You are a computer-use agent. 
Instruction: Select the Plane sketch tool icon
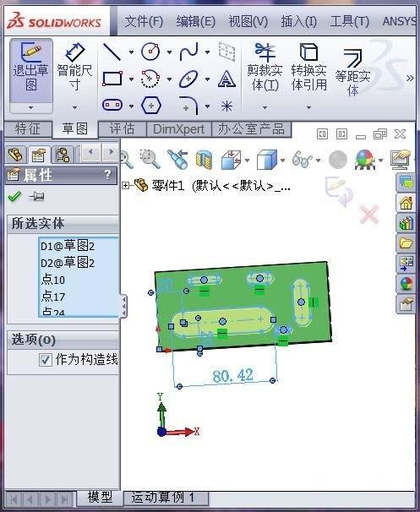pos(226,52)
